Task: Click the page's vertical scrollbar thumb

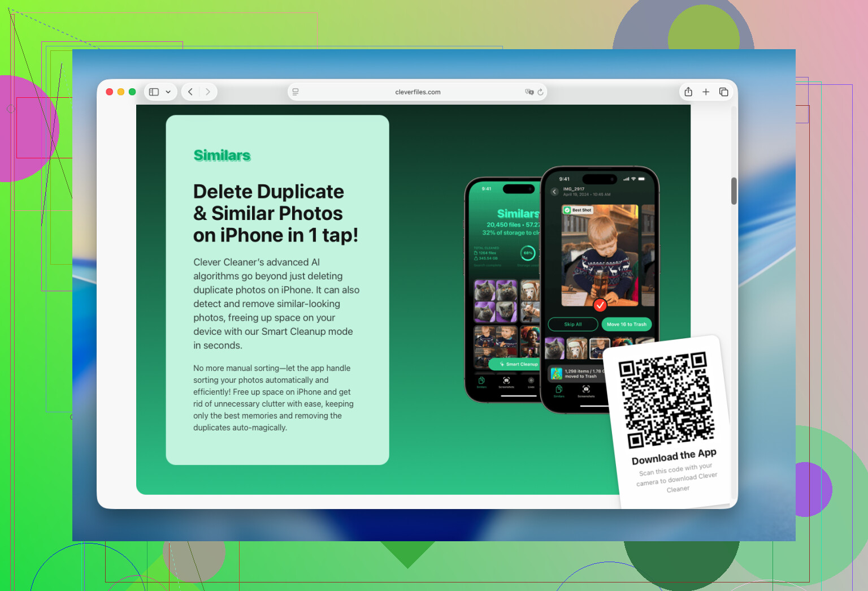Action: coord(734,191)
